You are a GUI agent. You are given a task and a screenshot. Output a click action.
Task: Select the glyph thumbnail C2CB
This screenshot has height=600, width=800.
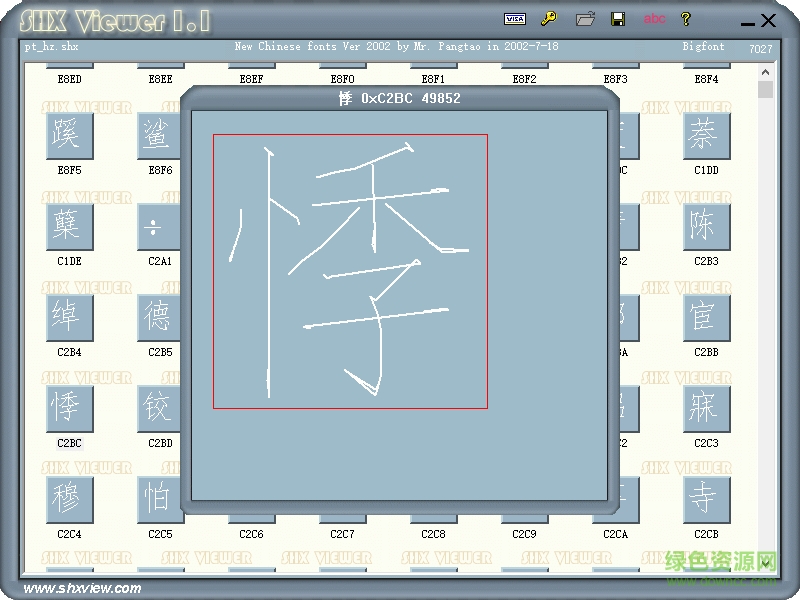(705, 500)
